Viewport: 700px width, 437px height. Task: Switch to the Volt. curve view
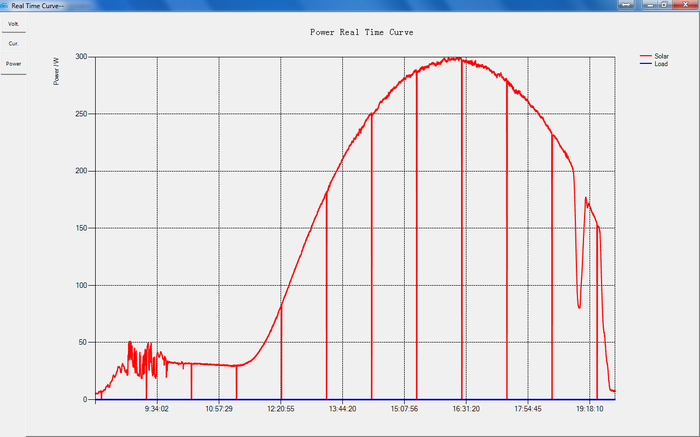click(x=13, y=23)
